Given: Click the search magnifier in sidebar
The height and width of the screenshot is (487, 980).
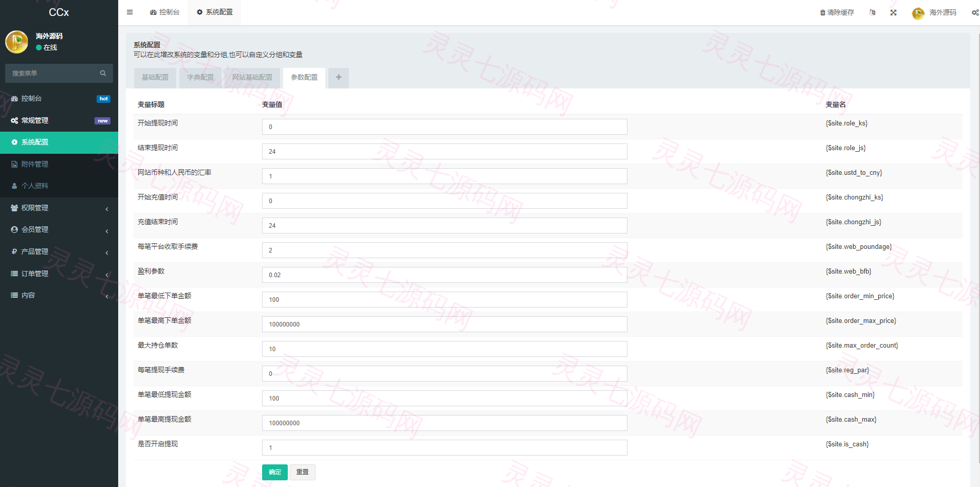Looking at the screenshot, I should click(x=103, y=73).
